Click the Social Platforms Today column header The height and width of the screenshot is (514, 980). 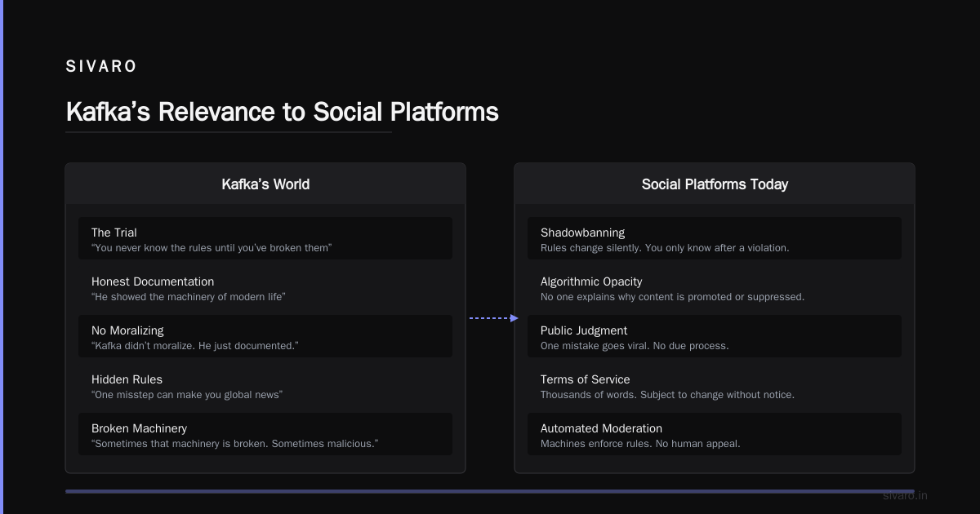(715, 184)
